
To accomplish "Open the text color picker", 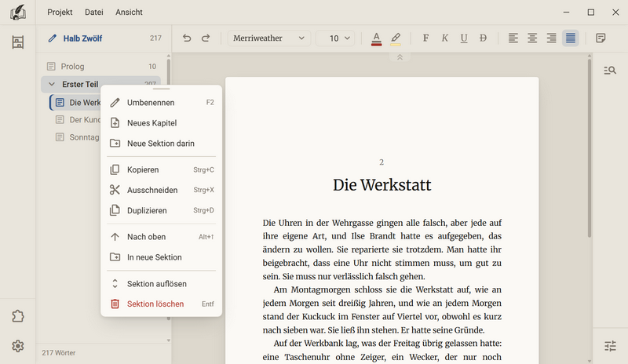I will (376, 38).
